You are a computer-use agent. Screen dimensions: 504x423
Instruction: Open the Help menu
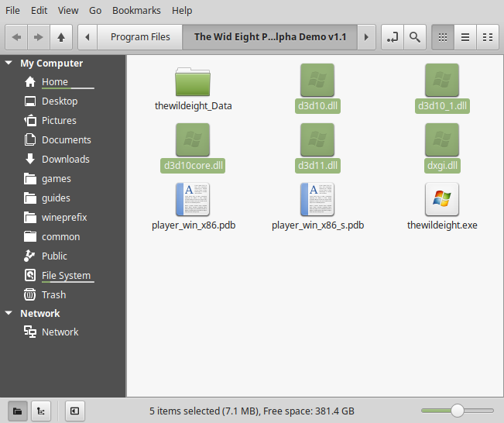pos(182,11)
